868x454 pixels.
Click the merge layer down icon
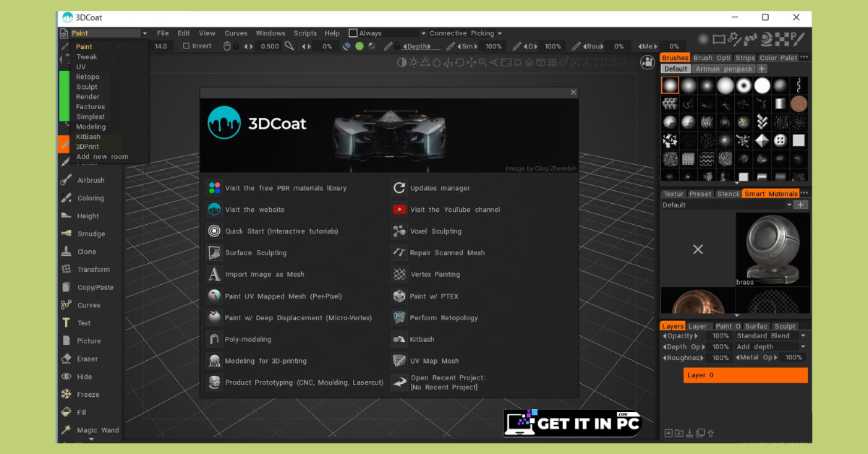click(x=689, y=433)
